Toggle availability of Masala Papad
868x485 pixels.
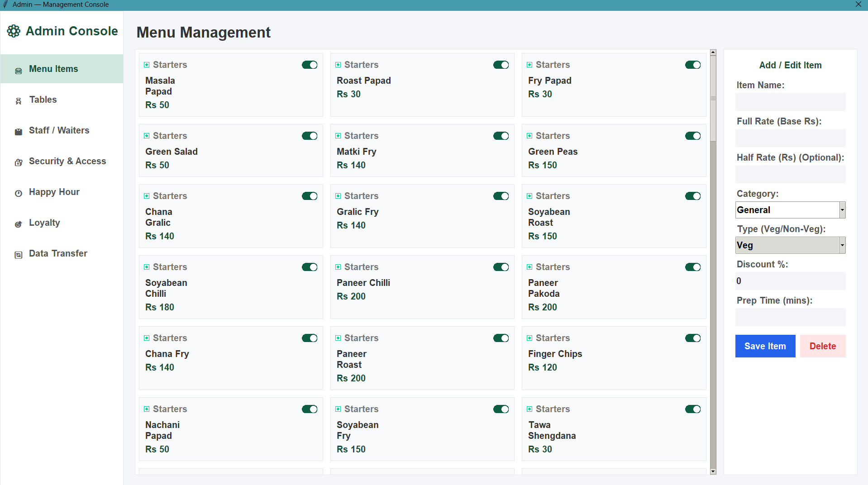[x=310, y=65]
